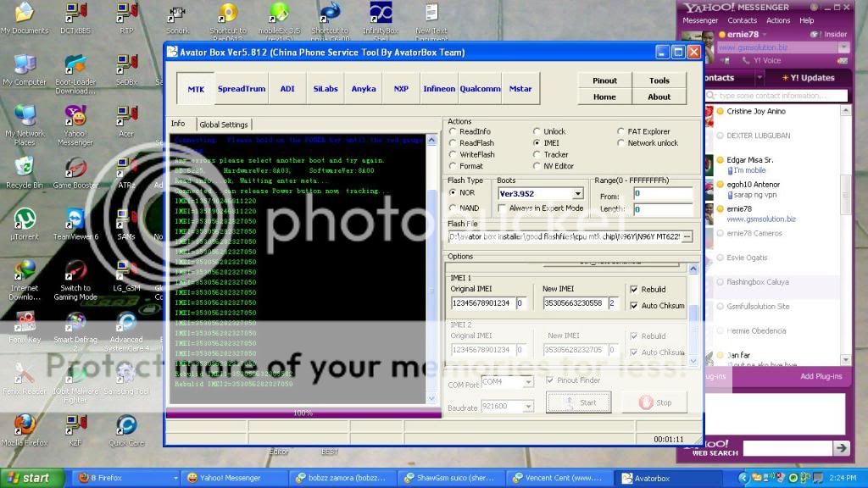Viewport: 868px width, 488px height.
Task: Launch TeamViewer 6 from the desktop
Action: 75,220
